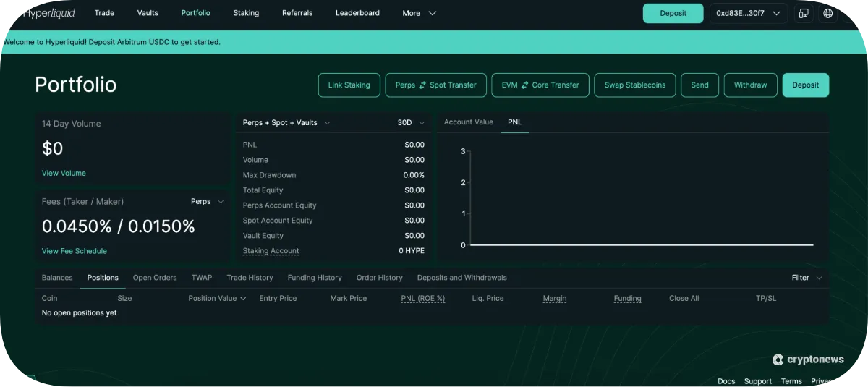Open the Leaderboard page

pos(357,13)
